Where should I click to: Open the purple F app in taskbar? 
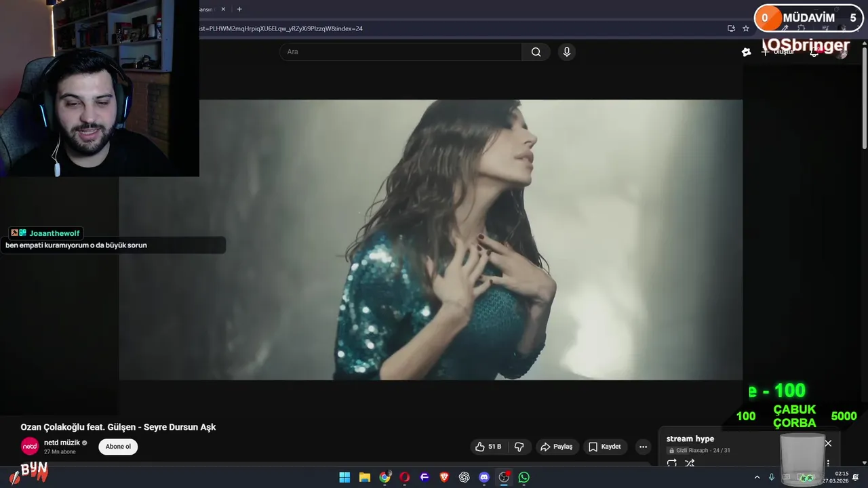(425, 477)
